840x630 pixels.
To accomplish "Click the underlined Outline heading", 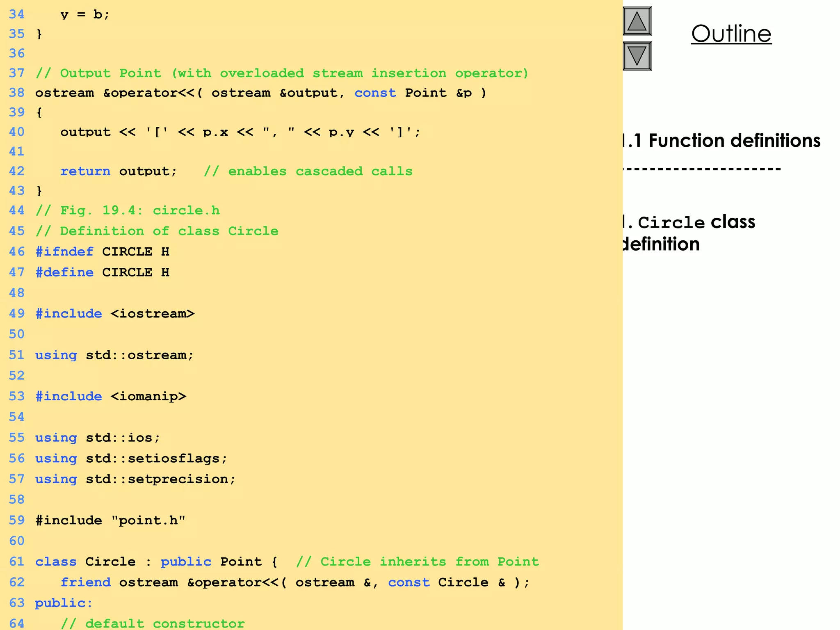I will (731, 34).
